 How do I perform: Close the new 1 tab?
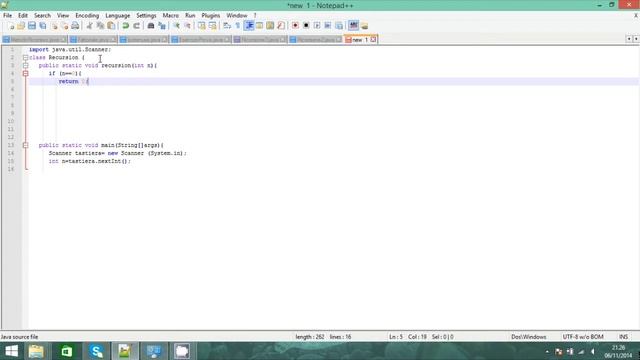pos(373,40)
